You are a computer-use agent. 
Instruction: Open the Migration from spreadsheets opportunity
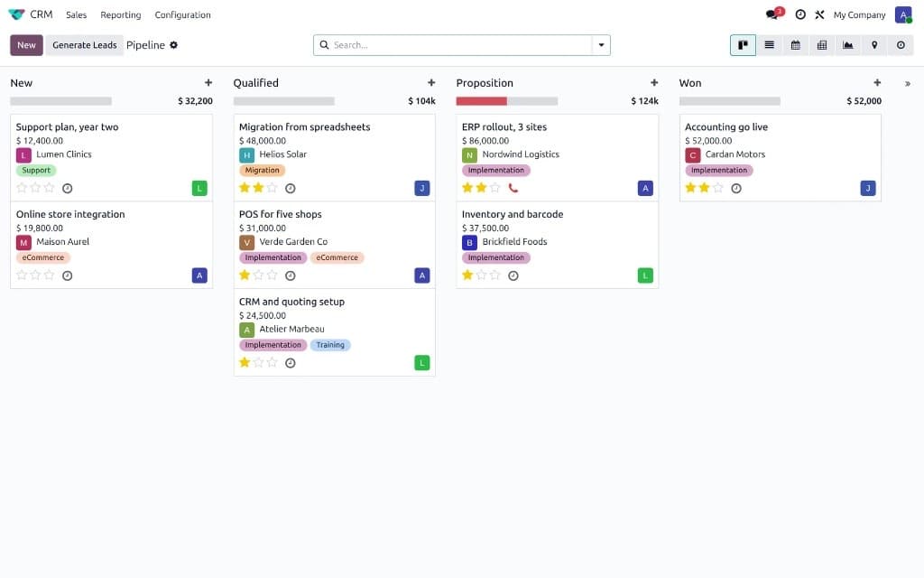304,126
